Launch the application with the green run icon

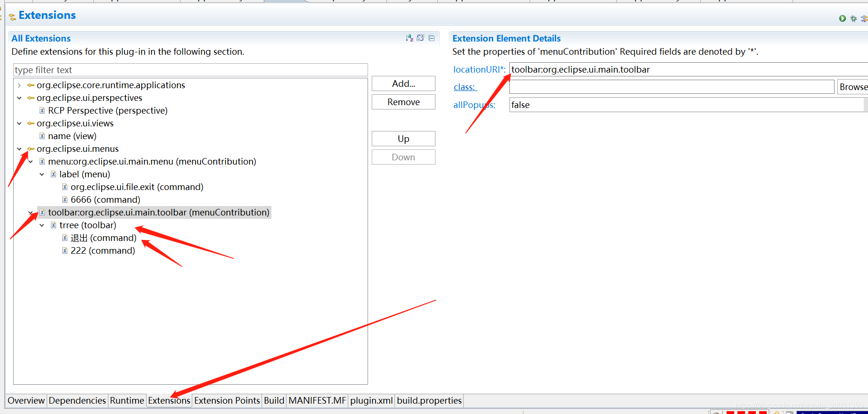pos(843,18)
